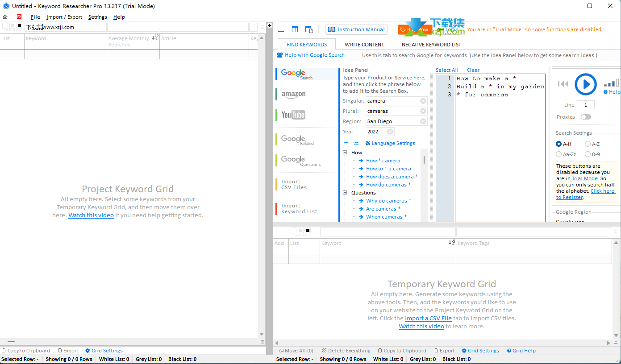
Task: Open the Settings menu
Action: (97, 17)
